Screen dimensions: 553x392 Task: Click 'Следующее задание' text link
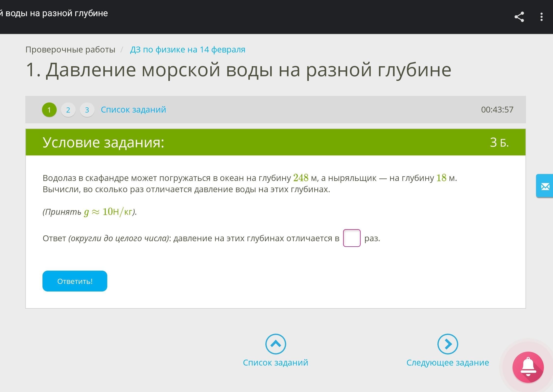[447, 362]
